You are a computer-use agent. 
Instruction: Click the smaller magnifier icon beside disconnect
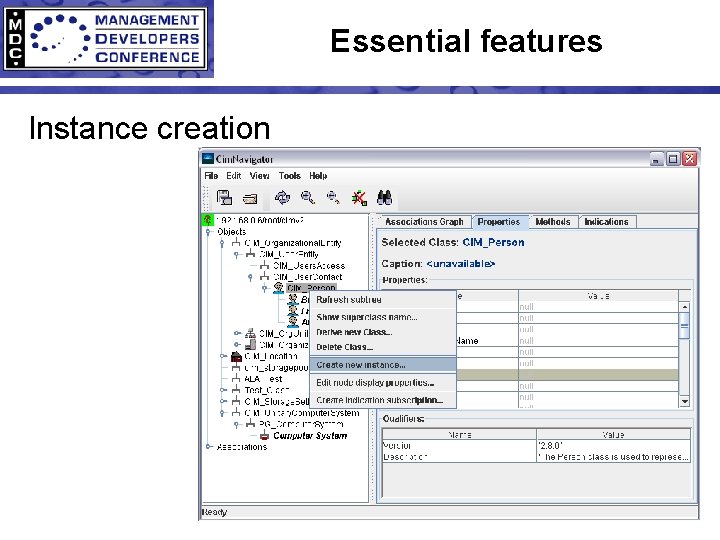pos(333,197)
